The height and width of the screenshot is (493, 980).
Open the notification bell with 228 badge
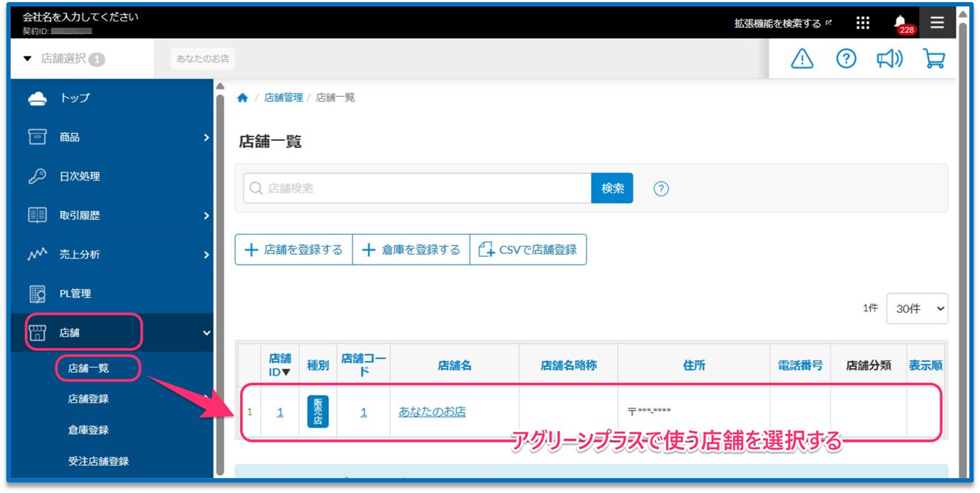click(x=900, y=23)
